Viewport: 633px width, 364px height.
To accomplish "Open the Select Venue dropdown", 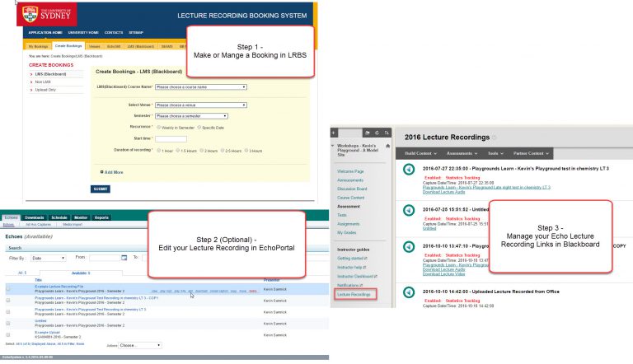I will (x=201, y=105).
